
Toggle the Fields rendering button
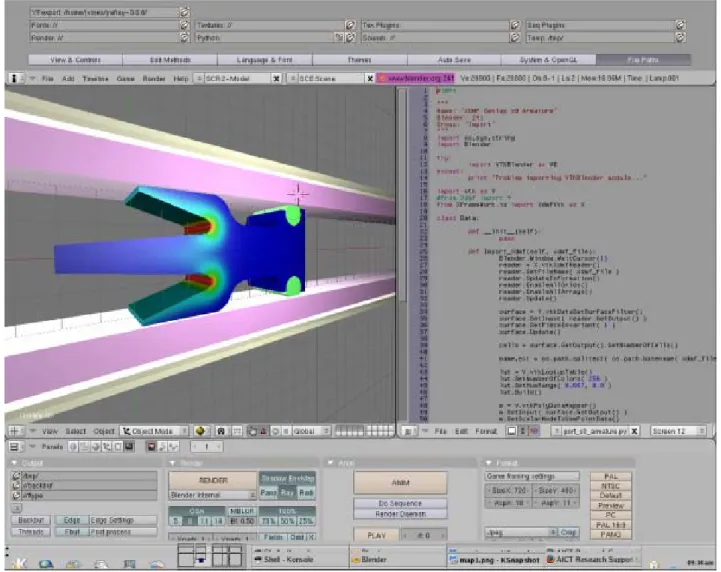273,537
